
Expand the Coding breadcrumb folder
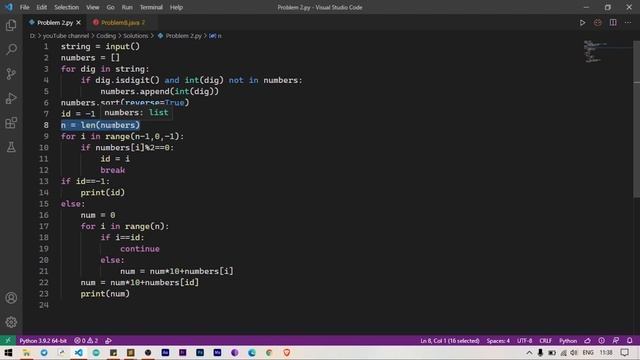click(x=106, y=36)
